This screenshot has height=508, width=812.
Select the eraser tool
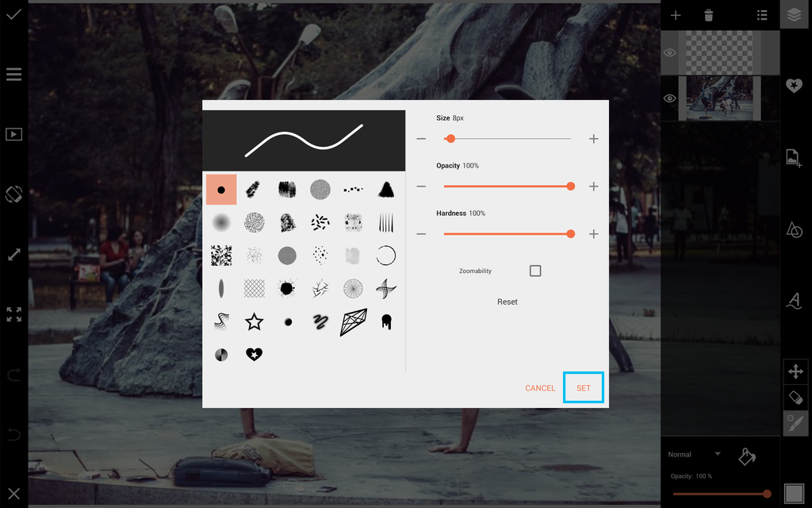795,398
